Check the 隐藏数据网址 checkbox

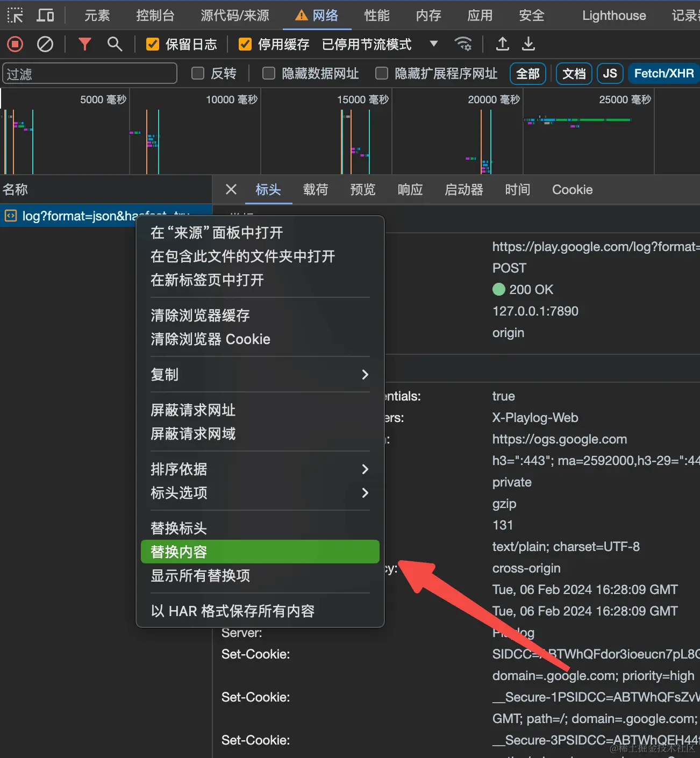(269, 73)
